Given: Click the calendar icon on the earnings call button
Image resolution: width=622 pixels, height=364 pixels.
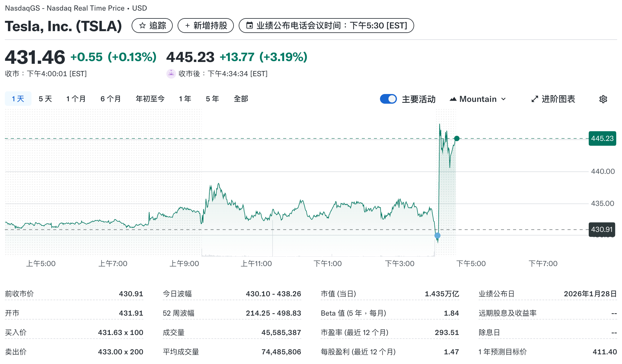Looking at the screenshot, I should pos(250,25).
